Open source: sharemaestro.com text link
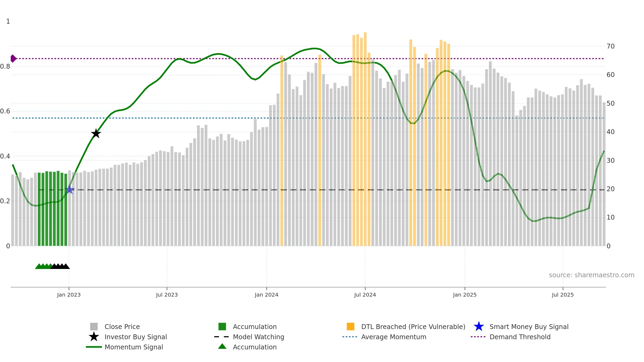 592,275
